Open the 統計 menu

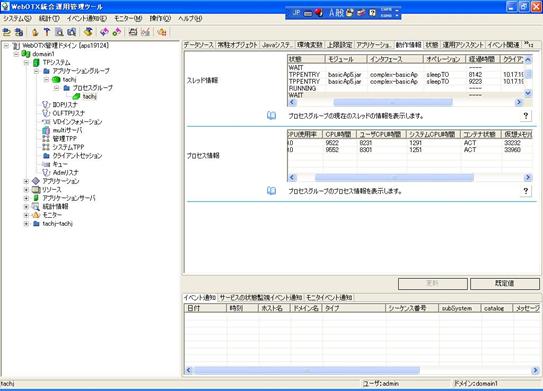(49, 18)
